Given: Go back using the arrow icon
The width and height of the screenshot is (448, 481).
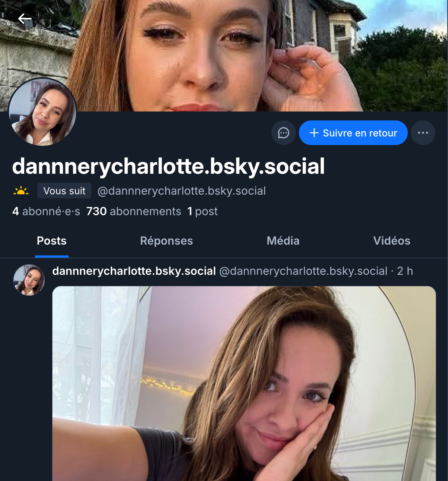Looking at the screenshot, I should (25, 19).
